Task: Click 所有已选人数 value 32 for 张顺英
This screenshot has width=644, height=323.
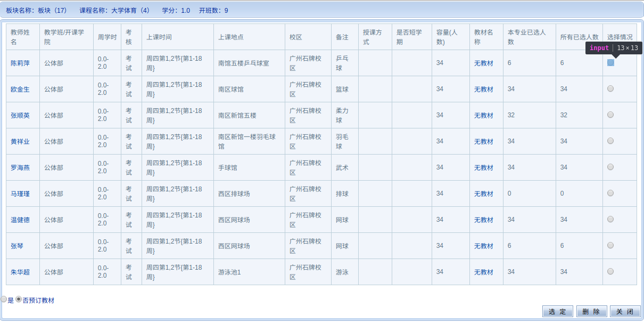Action: click(x=564, y=115)
